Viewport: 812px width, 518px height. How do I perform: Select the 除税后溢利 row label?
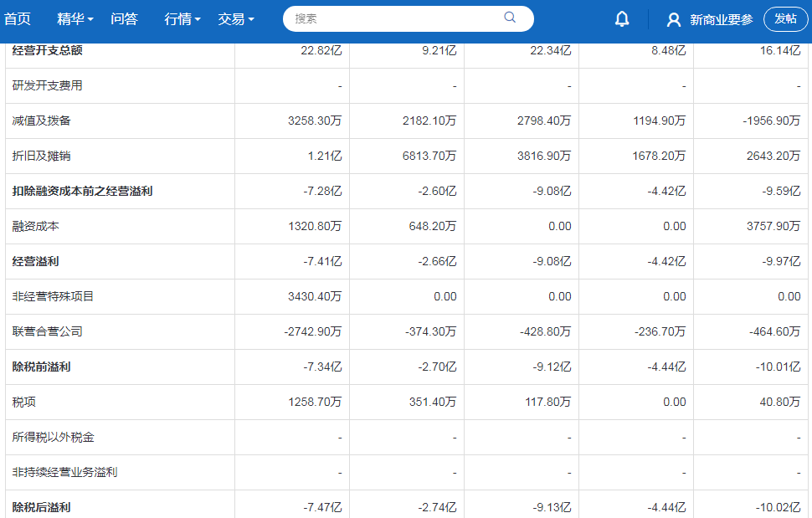click(x=42, y=507)
